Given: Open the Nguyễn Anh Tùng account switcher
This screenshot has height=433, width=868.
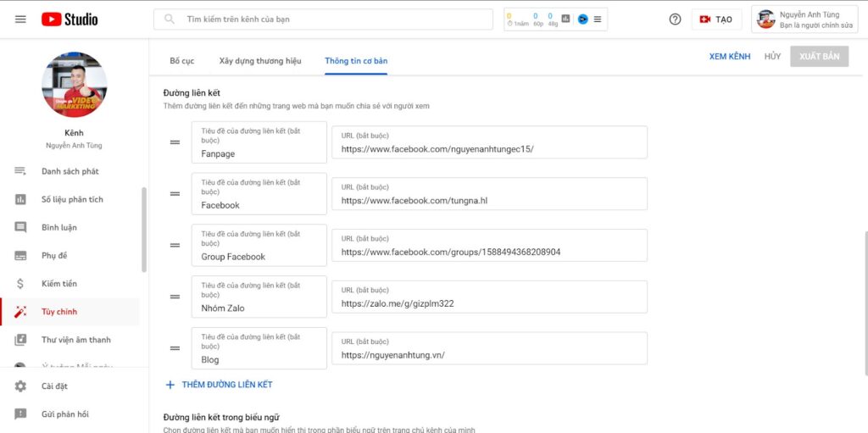Looking at the screenshot, I should pos(806,19).
